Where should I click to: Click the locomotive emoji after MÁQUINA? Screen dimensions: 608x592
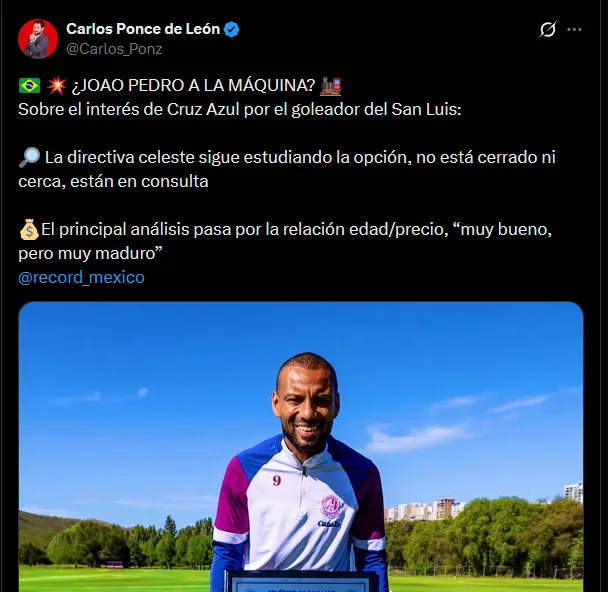tap(331, 86)
